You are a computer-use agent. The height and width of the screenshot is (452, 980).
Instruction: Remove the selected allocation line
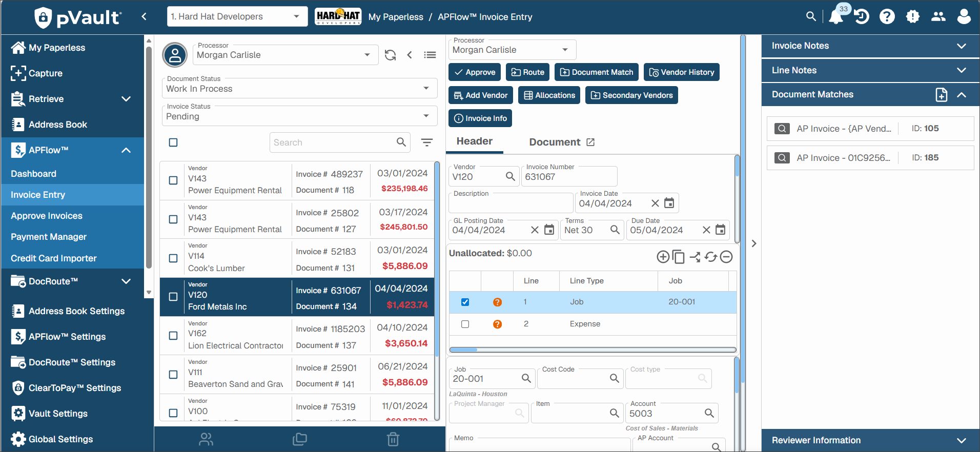point(726,257)
